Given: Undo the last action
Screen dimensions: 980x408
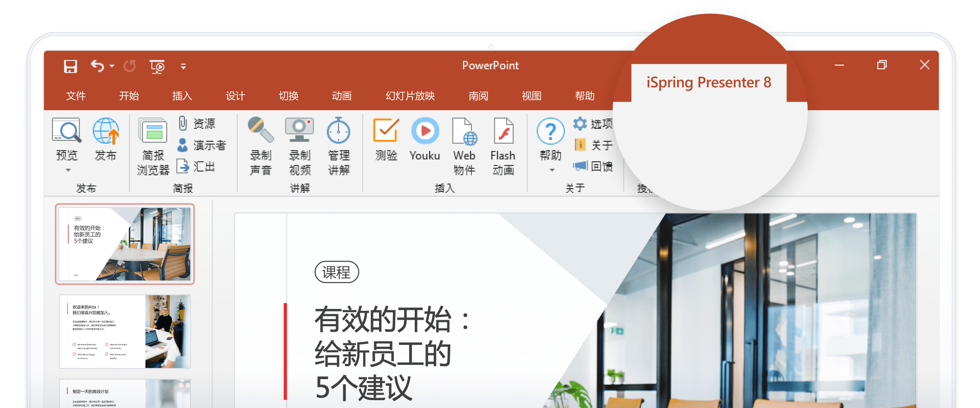Looking at the screenshot, I should point(97,66).
